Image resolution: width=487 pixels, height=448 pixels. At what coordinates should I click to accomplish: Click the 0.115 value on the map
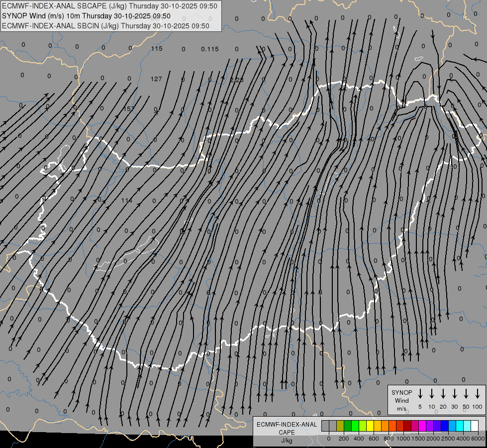[210, 49]
